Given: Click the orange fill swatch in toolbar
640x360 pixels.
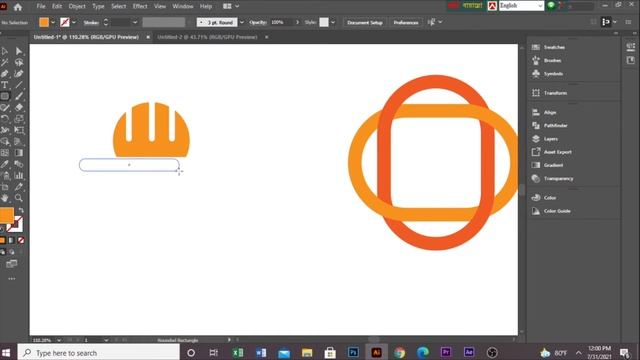Looking at the screenshot, I should (7, 215).
